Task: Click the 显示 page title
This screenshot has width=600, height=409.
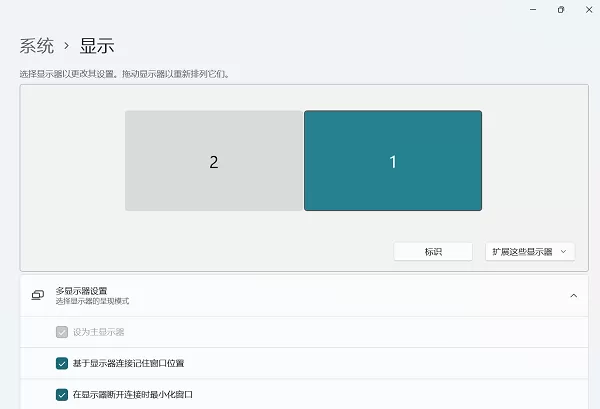Action: pyautogui.click(x=97, y=46)
